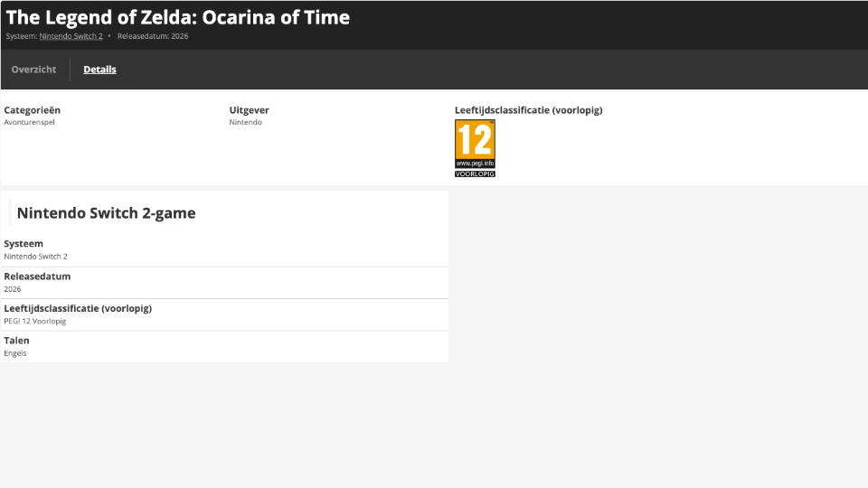
Task: Click the Nintendo Switch 2-game section heading
Action: 107,213
